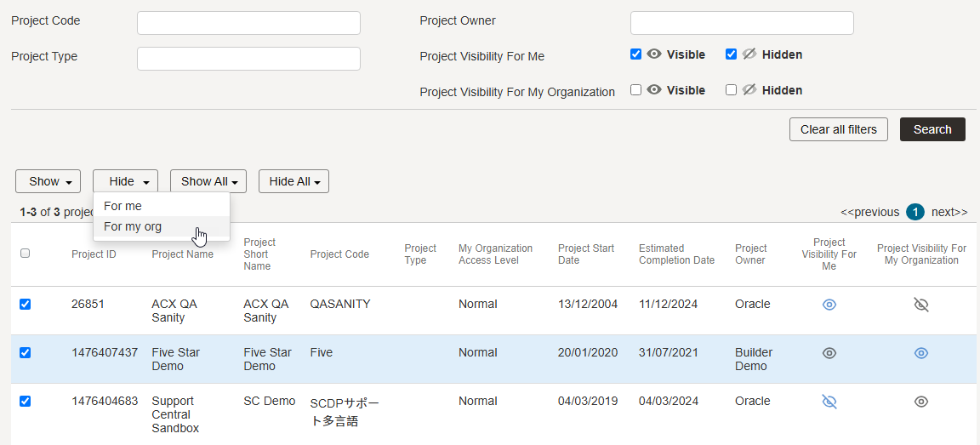Screen dimensions: 980x445
Task: Select page 1 in pagination
Action: click(915, 213)
